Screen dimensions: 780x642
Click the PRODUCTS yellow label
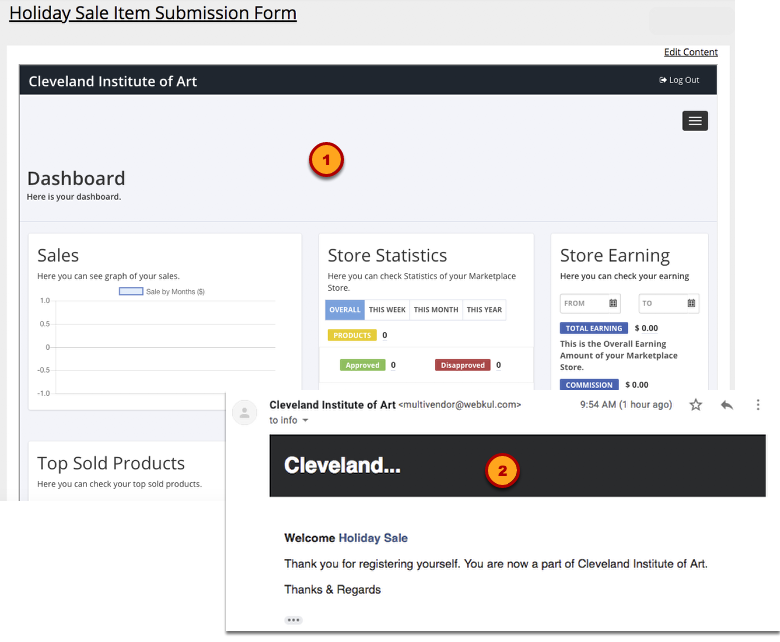click(352, 335)
